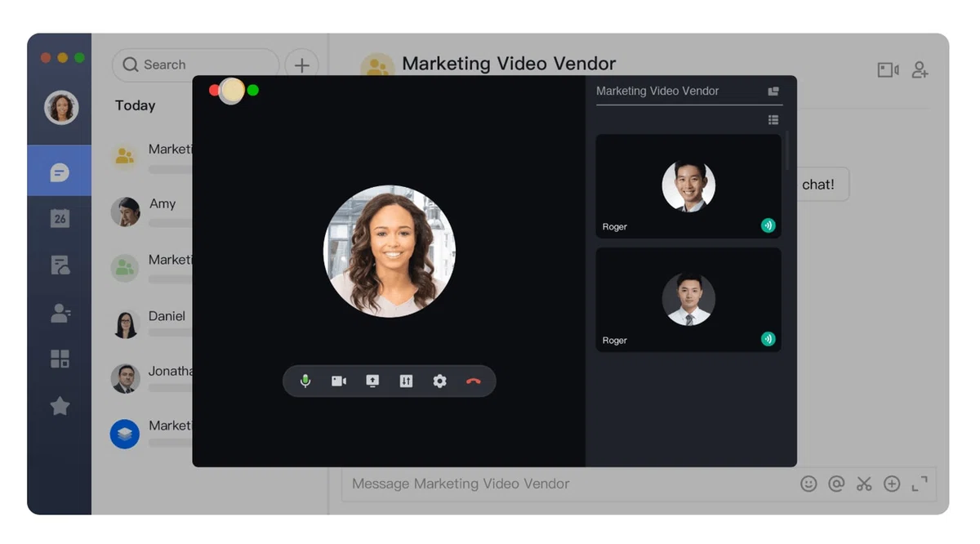Screen dimensions: 980x544
Task: Open the green group Marketing chat
Action: [x=152, y=267]
